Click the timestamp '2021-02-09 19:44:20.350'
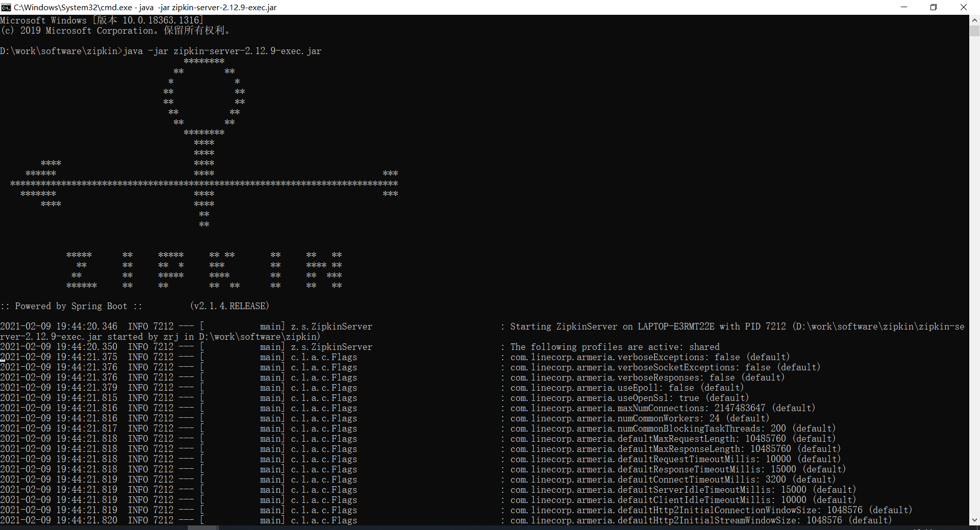 (x=59, y=347)
